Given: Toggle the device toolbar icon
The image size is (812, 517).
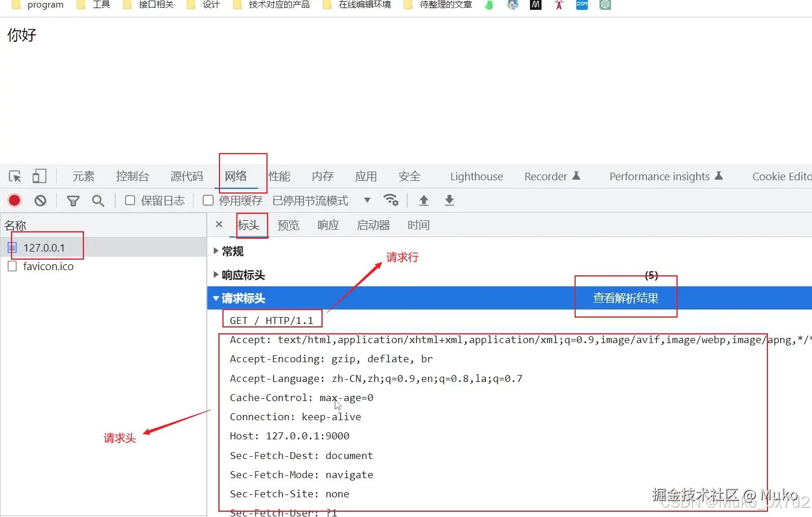Looking at the screenshot, I should [x=39, y=176].
